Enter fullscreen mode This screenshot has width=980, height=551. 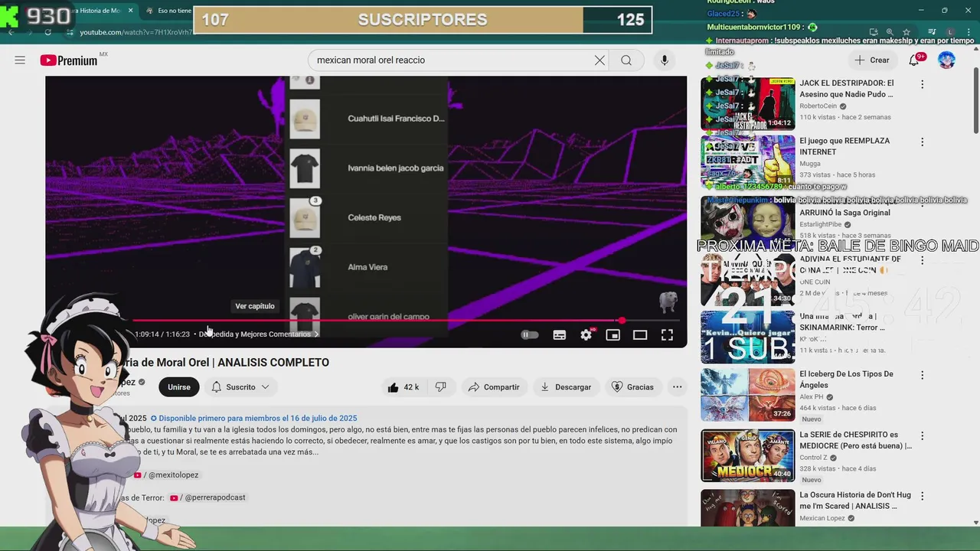point(667,334)
